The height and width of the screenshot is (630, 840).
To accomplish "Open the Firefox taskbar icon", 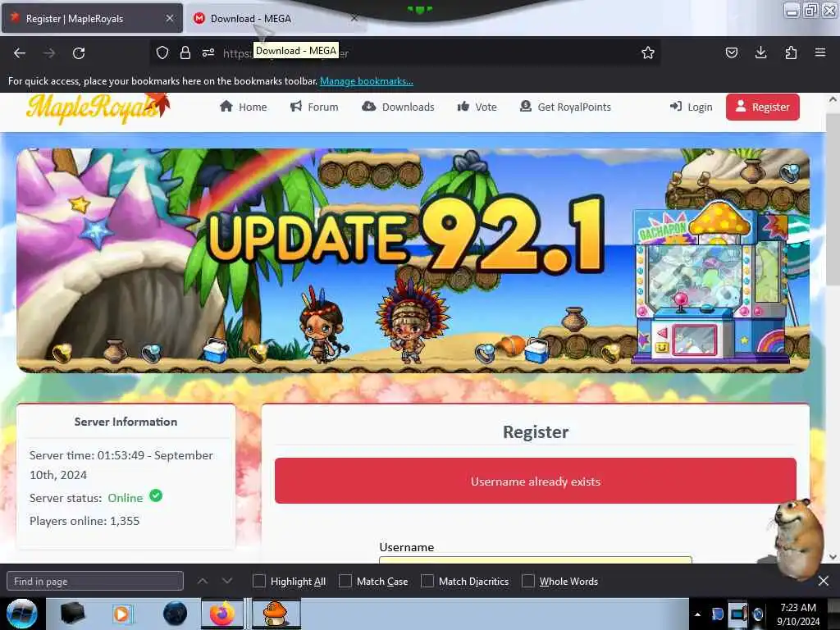I will [x=222, y=614].
